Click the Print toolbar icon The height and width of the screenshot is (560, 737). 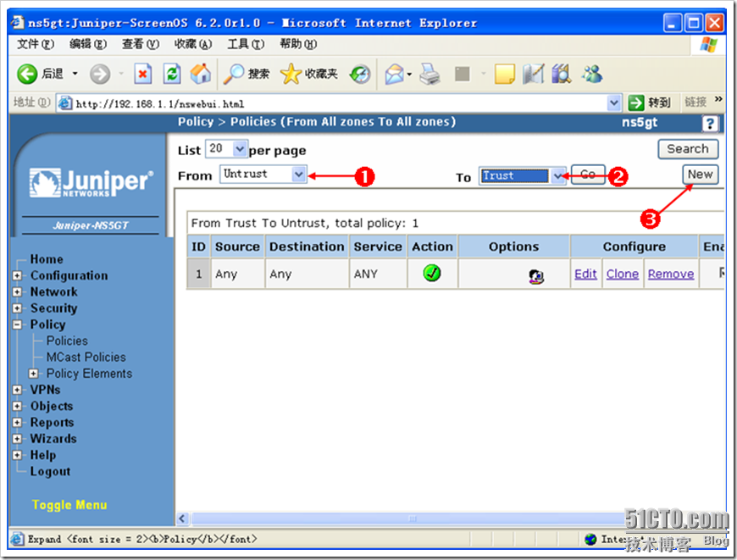pos(429,74)
